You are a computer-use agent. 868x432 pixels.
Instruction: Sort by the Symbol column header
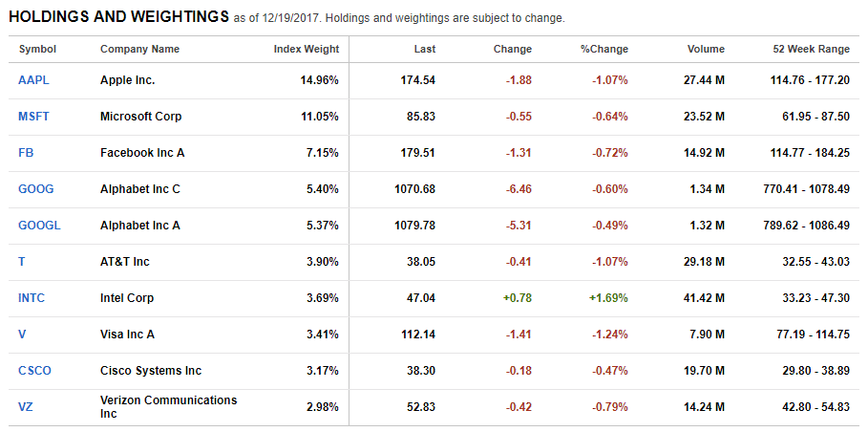click(37, 49)
